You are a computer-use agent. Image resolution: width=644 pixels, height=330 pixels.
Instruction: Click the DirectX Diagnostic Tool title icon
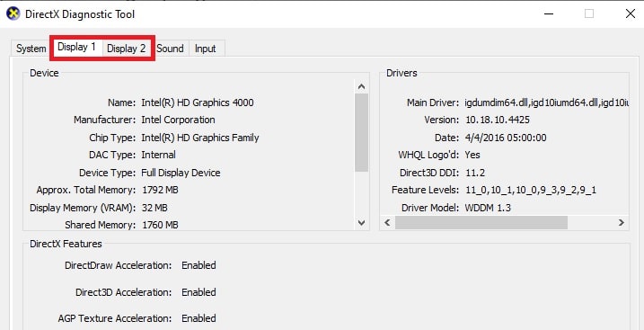click(x=13, y=13)
